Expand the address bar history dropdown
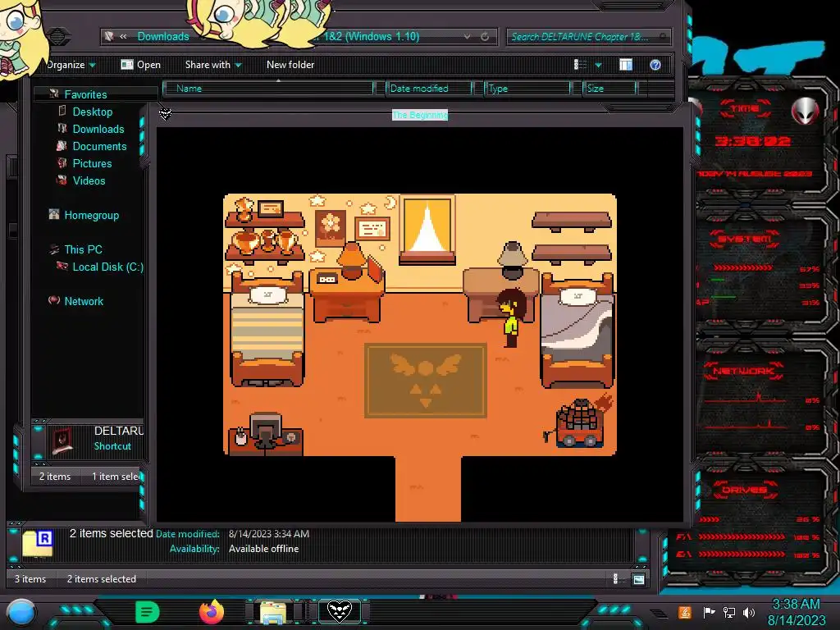Screen dimensions: 840x630 (467, 36)
